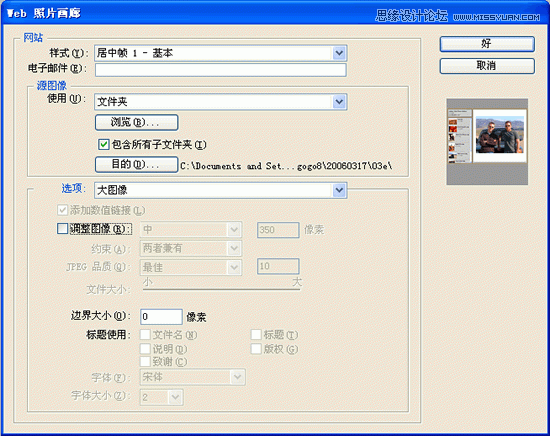The height and width of the screenshot is (436, 550).
Task: Enable the 调整图像 checkbox
Action: (x=62, y=229)
